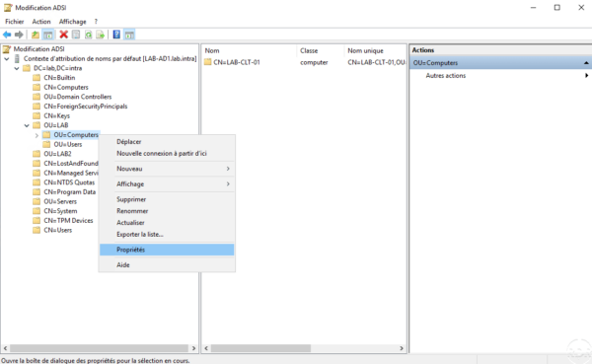
Task: Click folder icon beside OU=Servers
Action: [37, 201]
